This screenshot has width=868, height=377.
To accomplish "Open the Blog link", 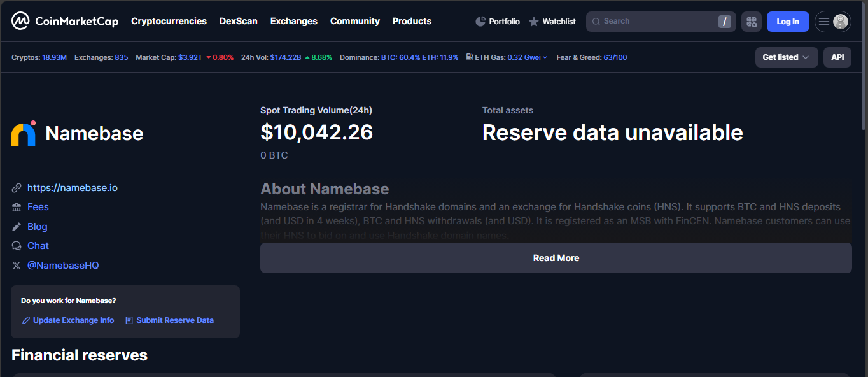I will (x=38, y=227).
